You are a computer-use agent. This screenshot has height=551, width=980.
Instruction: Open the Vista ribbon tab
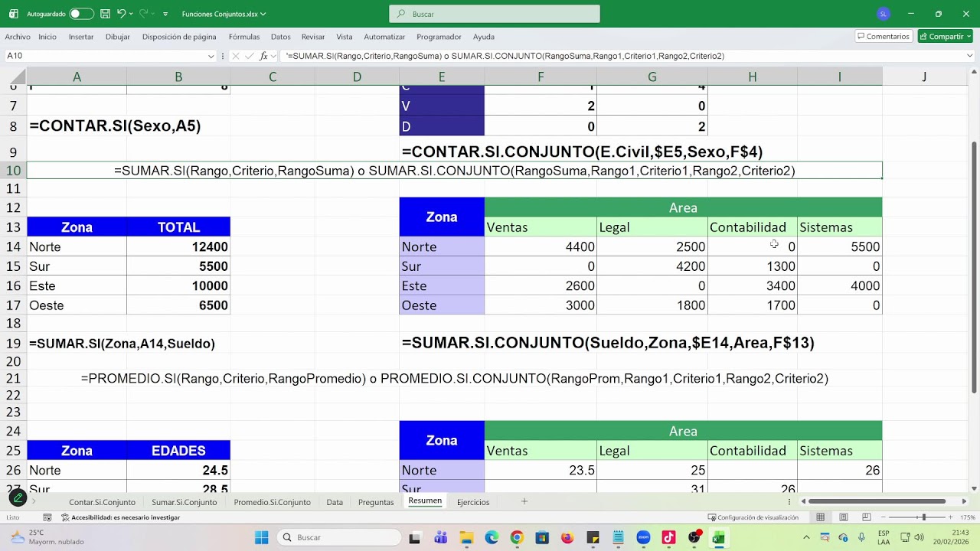[x=345, y=37]
